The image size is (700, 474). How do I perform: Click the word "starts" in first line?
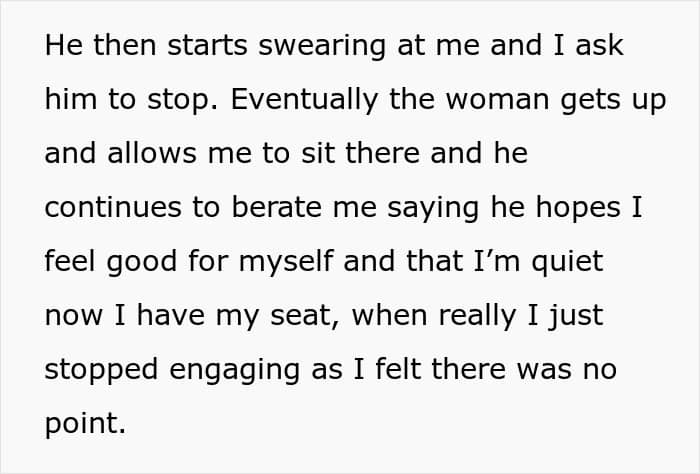pyautogui.click(x=207, y=46)
